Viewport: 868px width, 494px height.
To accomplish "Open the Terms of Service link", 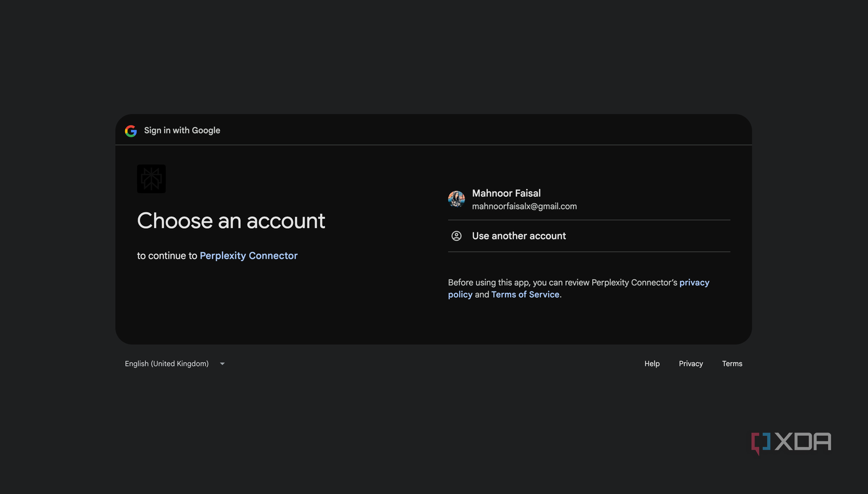I will pos(525,294).
